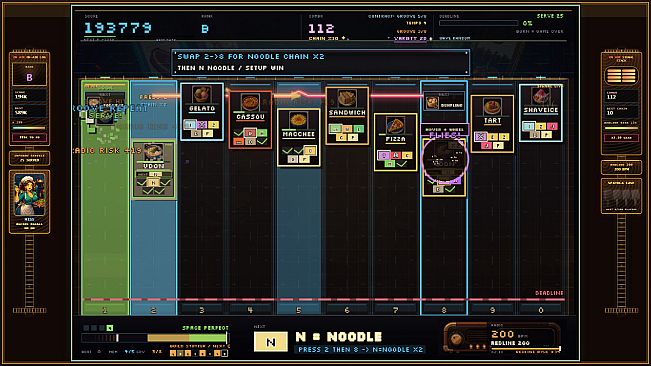Click the Tart card's purple X tile

pos(481,137)
